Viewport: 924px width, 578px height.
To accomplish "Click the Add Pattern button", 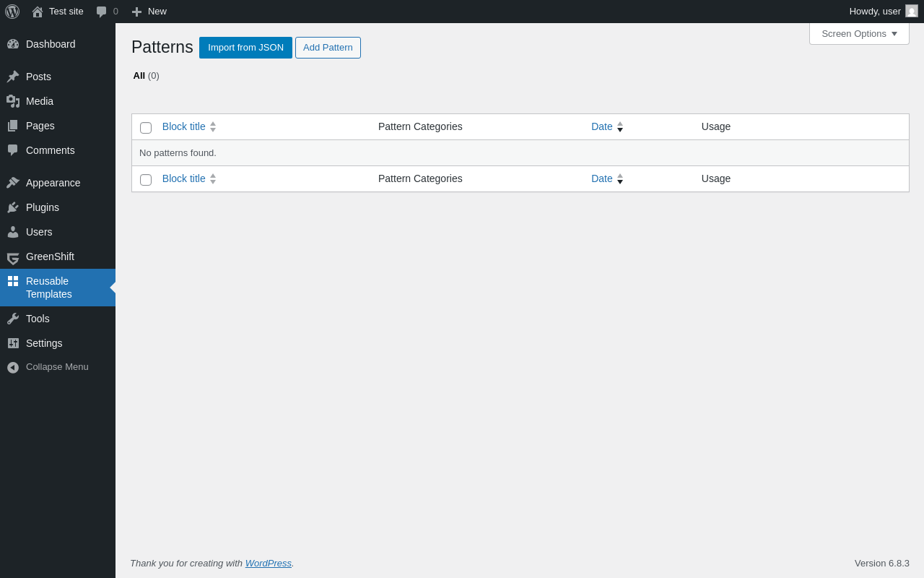I will [x=328, y=48].
